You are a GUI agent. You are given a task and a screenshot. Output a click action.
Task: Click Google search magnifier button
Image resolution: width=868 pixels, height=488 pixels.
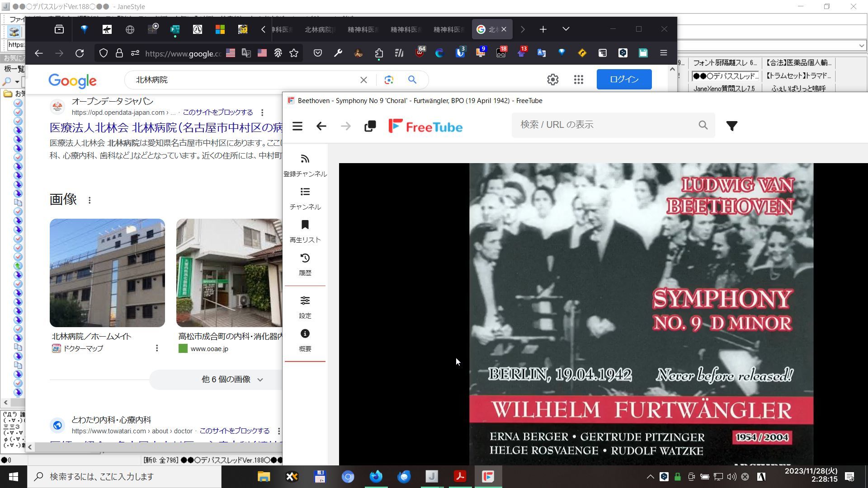[x=412, y=80]
